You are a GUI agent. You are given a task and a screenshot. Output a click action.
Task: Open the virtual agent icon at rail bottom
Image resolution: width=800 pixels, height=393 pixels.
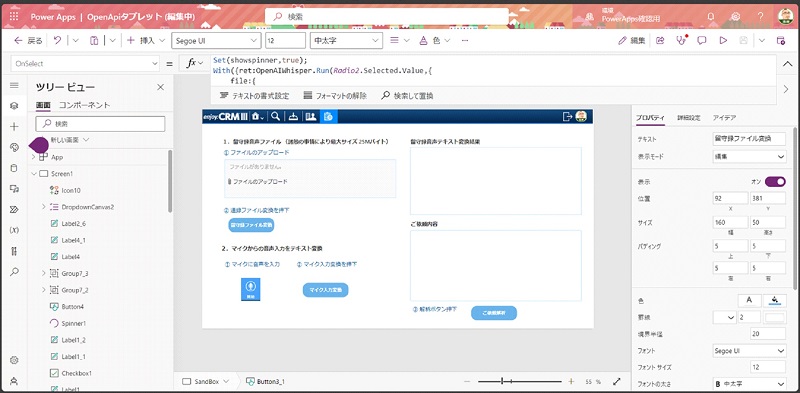14,381
